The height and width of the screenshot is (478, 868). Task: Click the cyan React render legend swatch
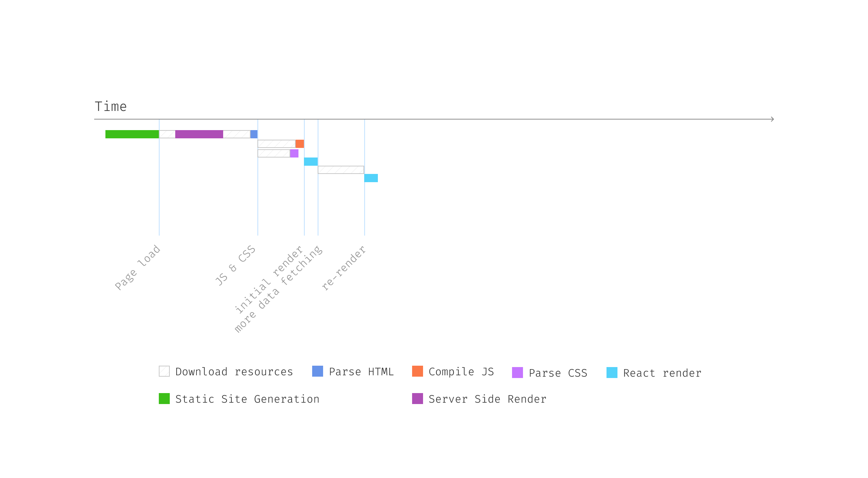[x=612, y=373]
